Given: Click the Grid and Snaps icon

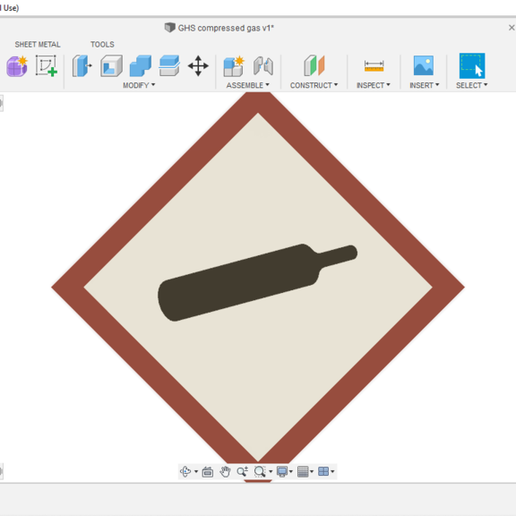Looking at the screenshot, I should tap(303, 471).
